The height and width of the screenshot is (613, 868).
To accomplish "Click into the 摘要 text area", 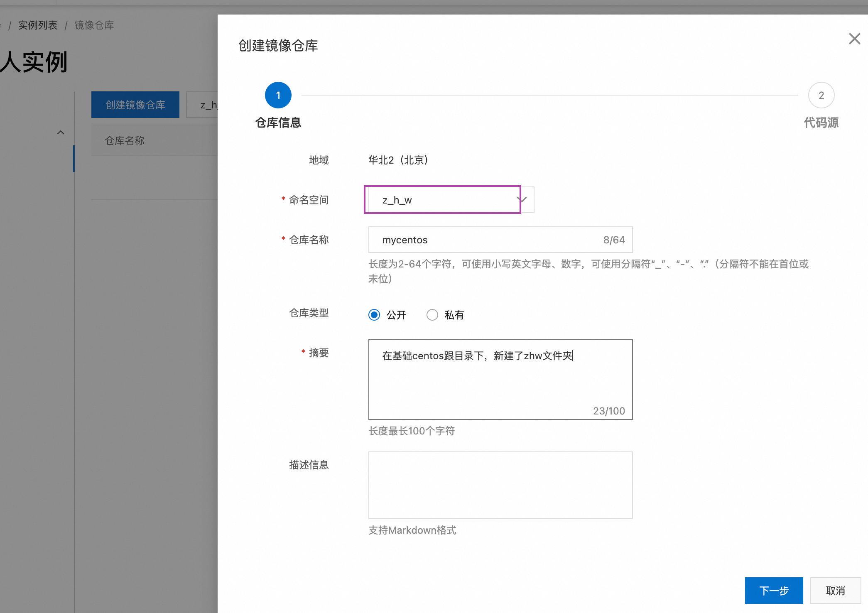I will [500, 379].
